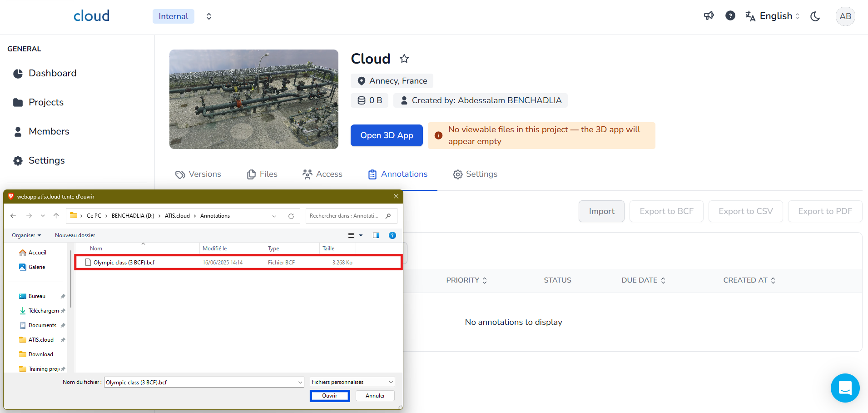Switch to the Versions tab
868x413 pixels.
pos(198,174)
